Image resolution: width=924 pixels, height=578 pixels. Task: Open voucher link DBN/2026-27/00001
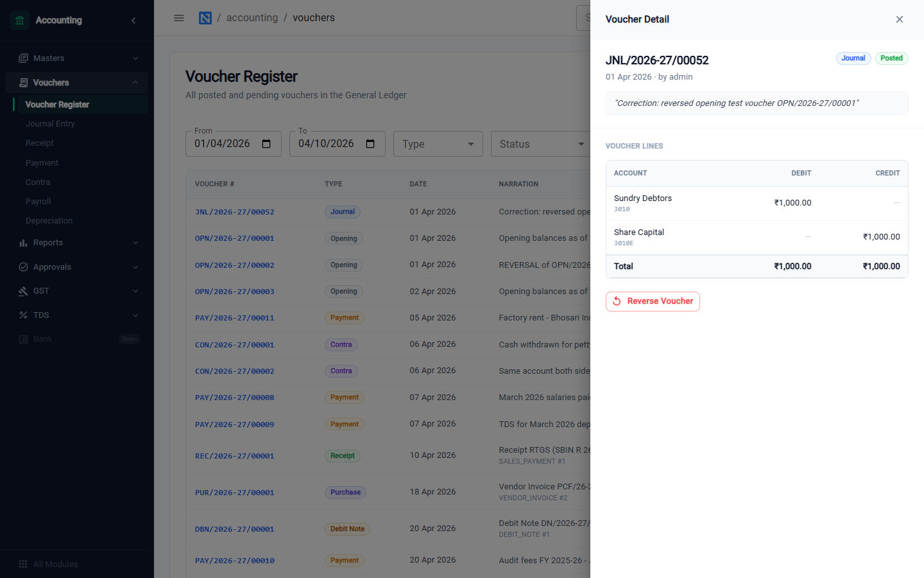click(x=235, y=529)
